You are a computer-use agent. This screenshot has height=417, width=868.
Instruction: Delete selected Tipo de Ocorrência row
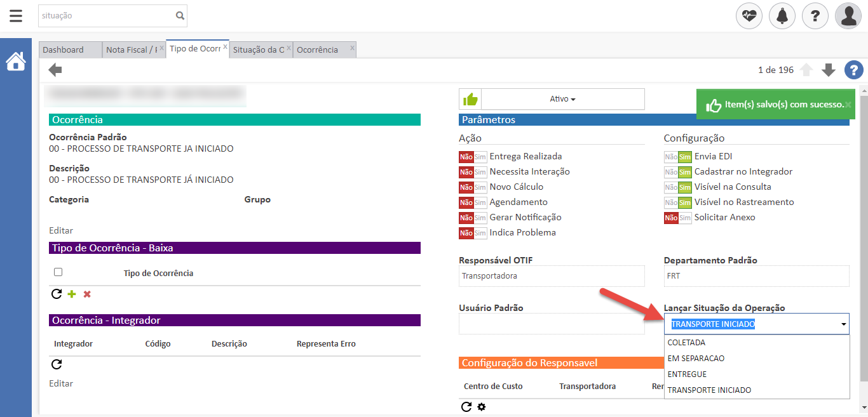(87, 294)
